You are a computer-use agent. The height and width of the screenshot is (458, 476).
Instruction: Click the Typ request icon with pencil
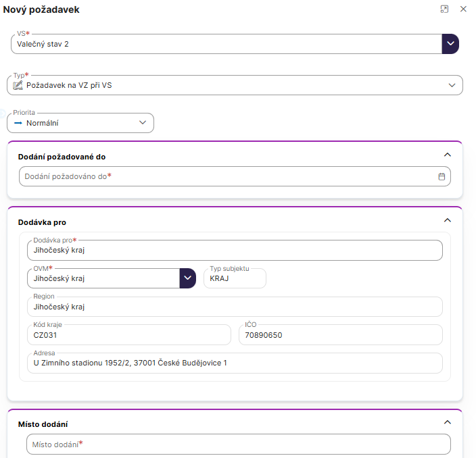[18, 85]
